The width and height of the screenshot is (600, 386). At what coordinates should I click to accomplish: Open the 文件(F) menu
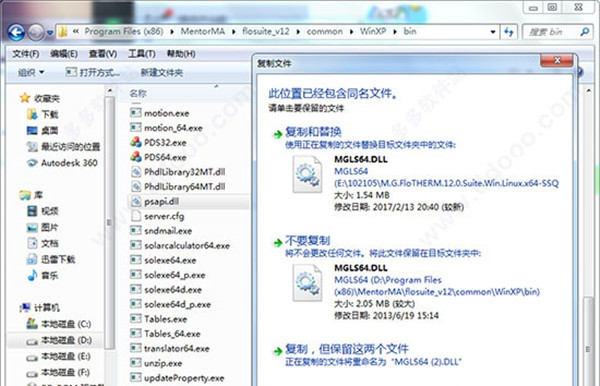[26, 54]
